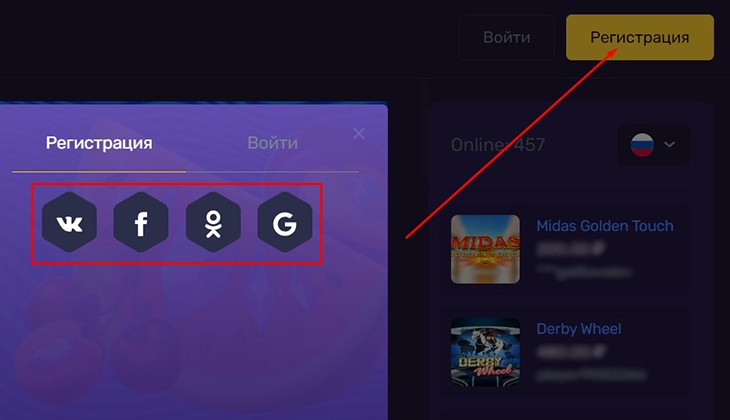Select the Midas Golden Touch thumbnail
The width and height of the screenshot is (730, 420).
pyautogui.click(x=485, y=249)
